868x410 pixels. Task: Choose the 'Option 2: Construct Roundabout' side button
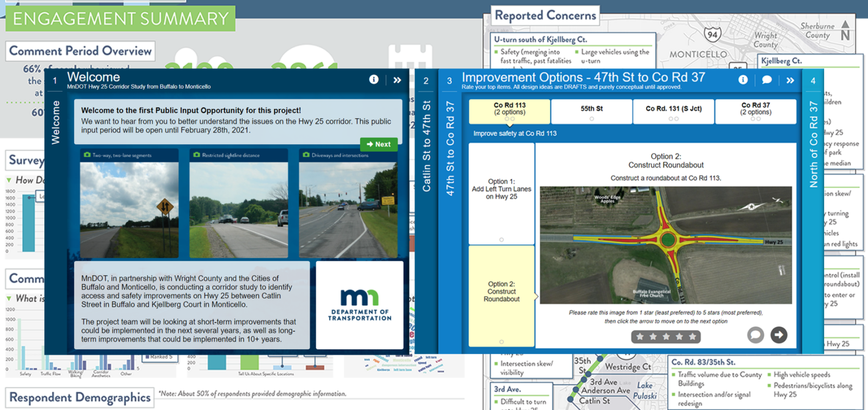[501, 296]
